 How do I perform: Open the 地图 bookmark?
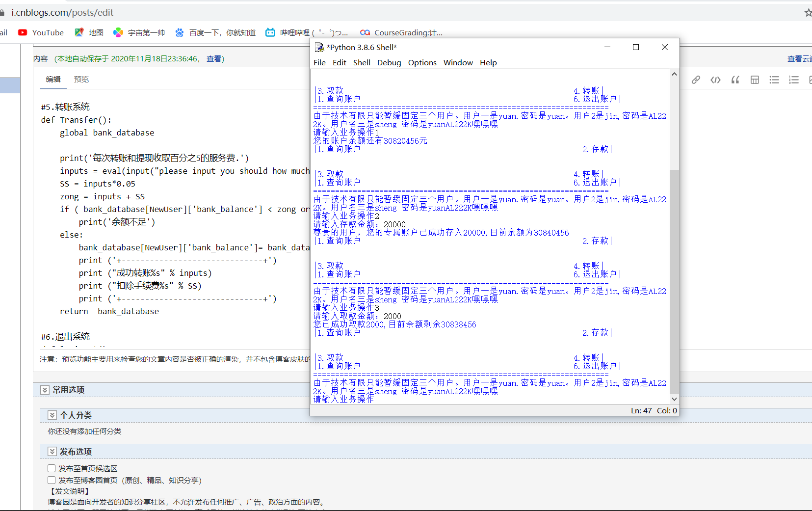(89, 32)
